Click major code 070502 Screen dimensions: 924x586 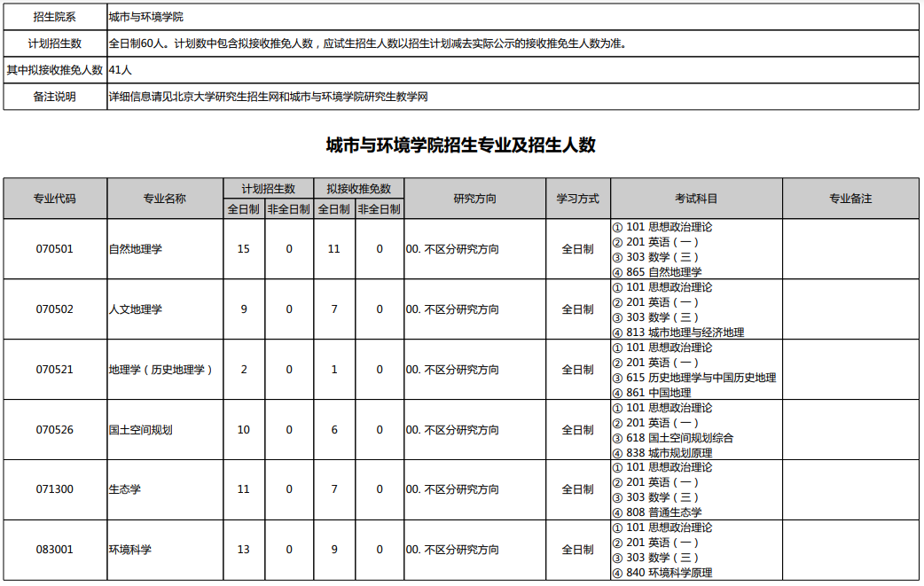(x=55, y=309)
